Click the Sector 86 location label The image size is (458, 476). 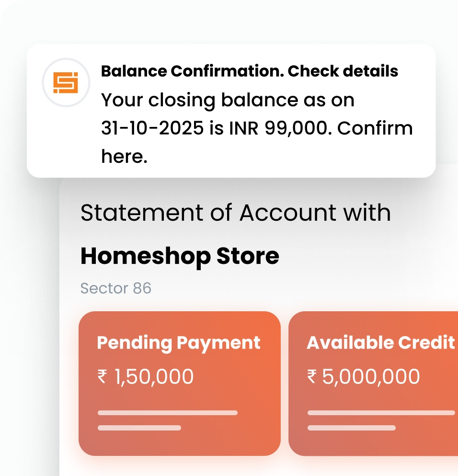pos(116,288)
